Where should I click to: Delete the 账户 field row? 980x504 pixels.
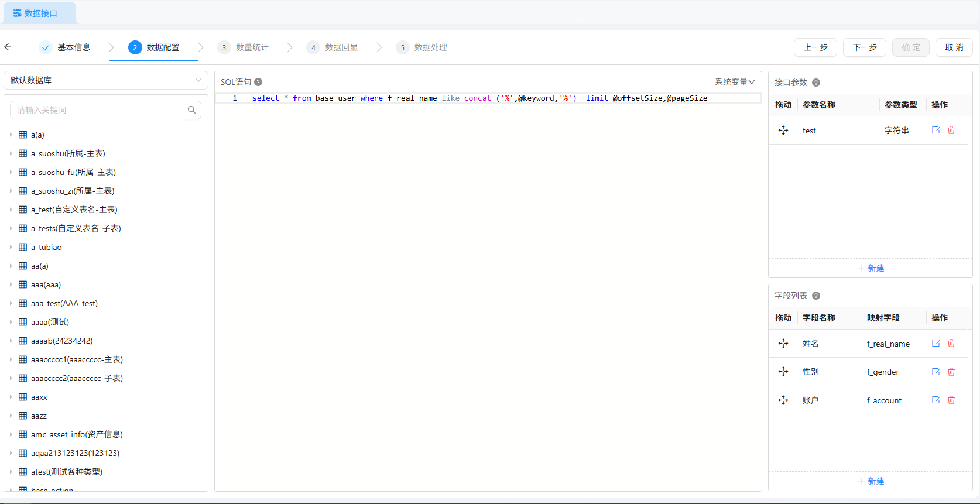point(951,400)
